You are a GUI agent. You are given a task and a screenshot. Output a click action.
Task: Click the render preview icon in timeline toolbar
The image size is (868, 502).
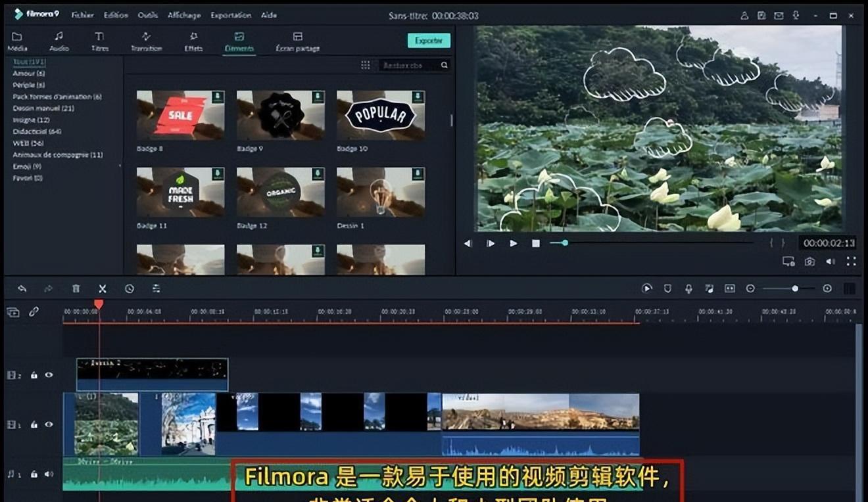pos(647,288)
